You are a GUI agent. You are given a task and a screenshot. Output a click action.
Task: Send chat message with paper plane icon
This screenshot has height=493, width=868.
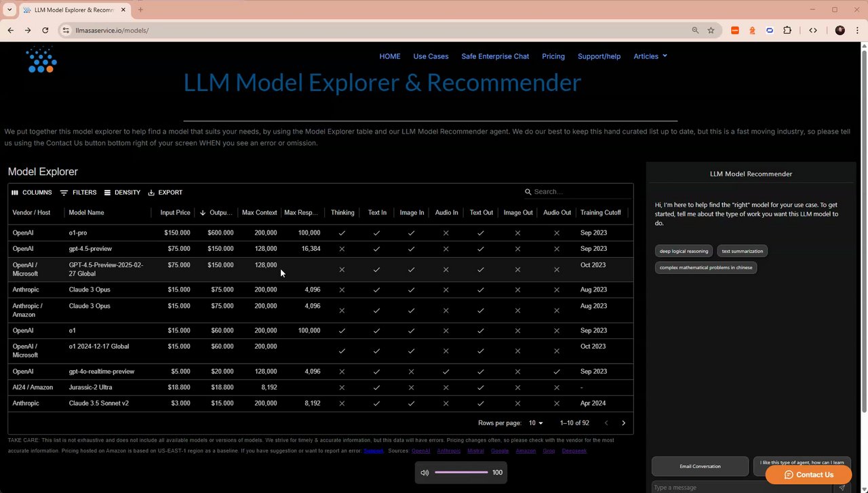coord(842,487)
